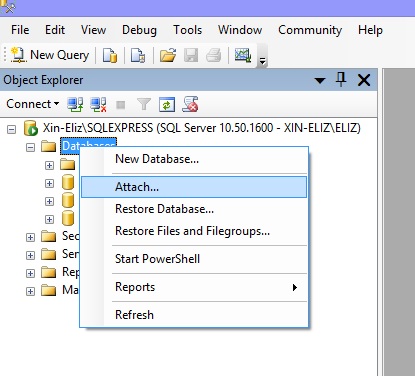Select the Xin-Eliz\SQLEXPRESS server tree item
Viewport: 415px width, 376px height.
pos(202,128)
